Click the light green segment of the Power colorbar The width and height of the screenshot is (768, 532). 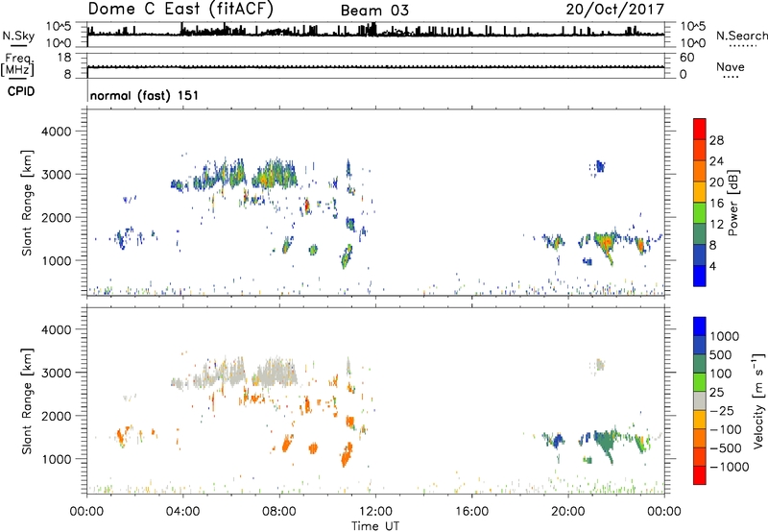pyautogui.click(x=700, y=212)
